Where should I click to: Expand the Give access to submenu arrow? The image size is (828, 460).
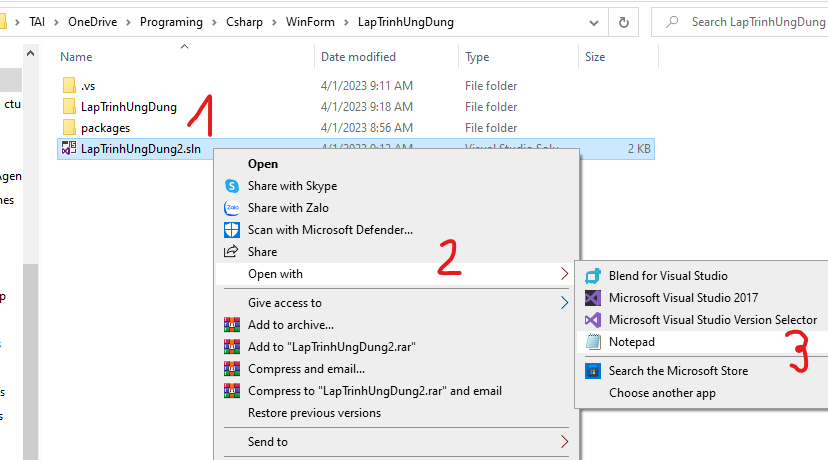pos(565,303)
